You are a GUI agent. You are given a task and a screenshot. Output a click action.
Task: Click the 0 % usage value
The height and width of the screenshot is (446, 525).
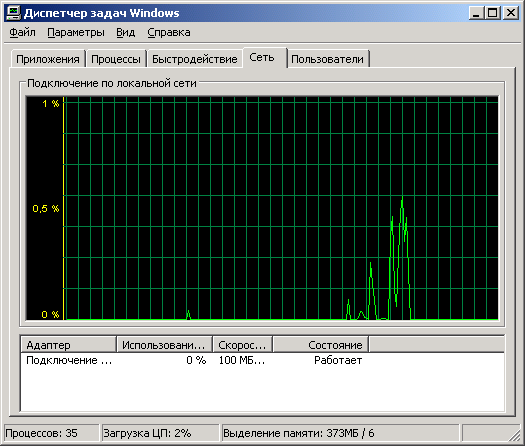coord(196,360)
